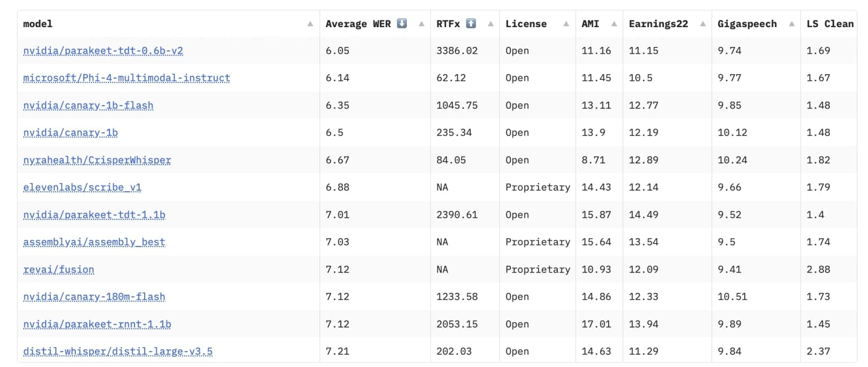Click the sort triangle beside Average WER
Viewport: 868px width, 367px height.
click(420, 24)
